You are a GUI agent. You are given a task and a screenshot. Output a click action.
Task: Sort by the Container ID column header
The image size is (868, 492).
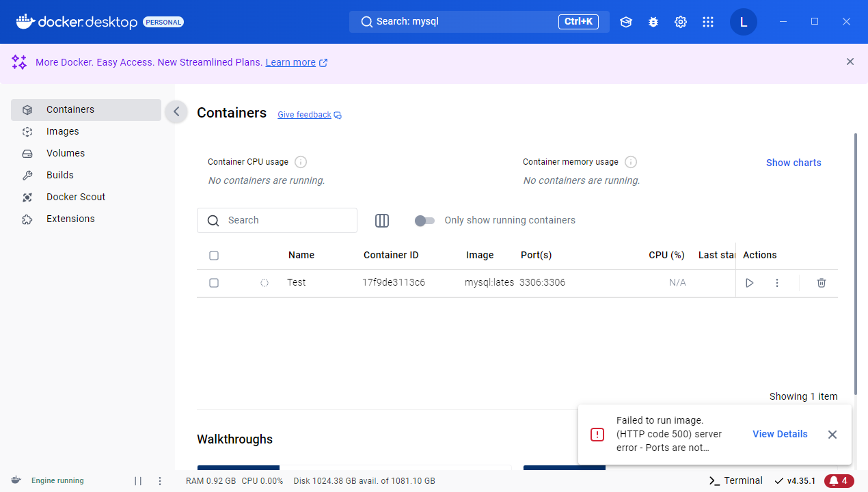(x=391, y=256)
